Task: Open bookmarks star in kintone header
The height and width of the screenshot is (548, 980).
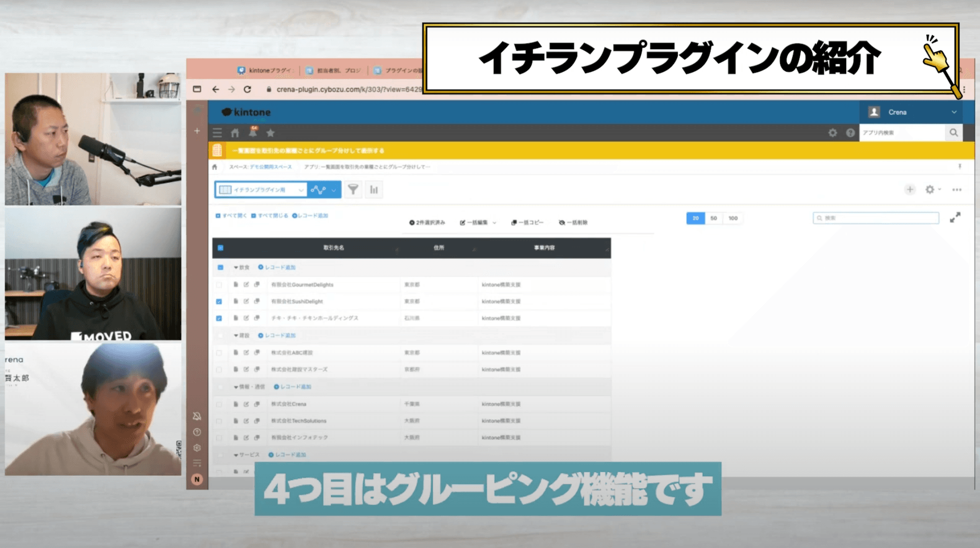Action: (271, 133)
